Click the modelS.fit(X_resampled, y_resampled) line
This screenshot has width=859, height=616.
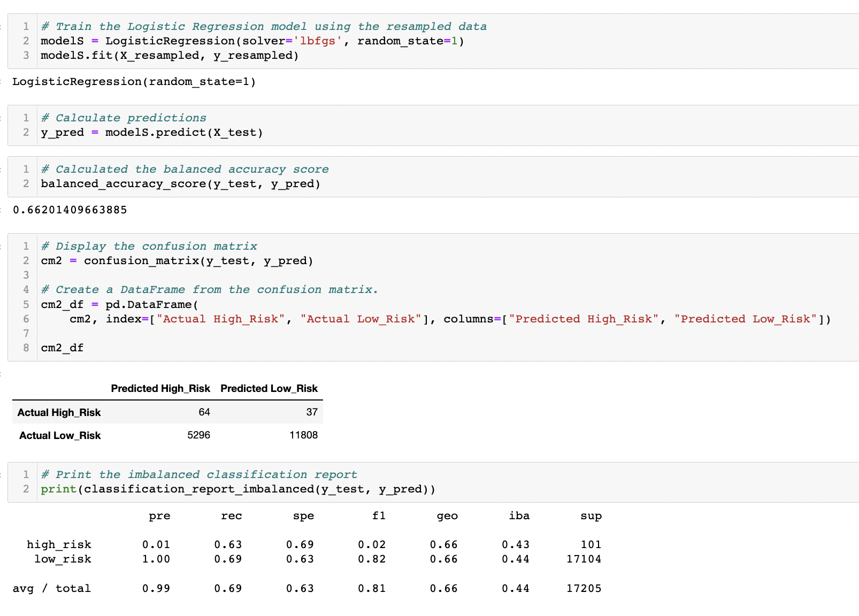pos(170,56)
